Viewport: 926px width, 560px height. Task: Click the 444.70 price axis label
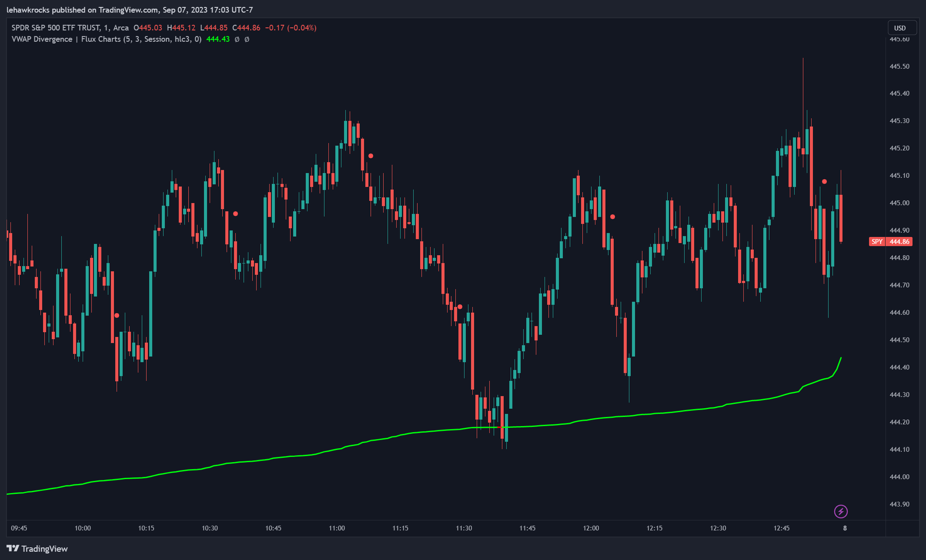[x=899, y=285]
